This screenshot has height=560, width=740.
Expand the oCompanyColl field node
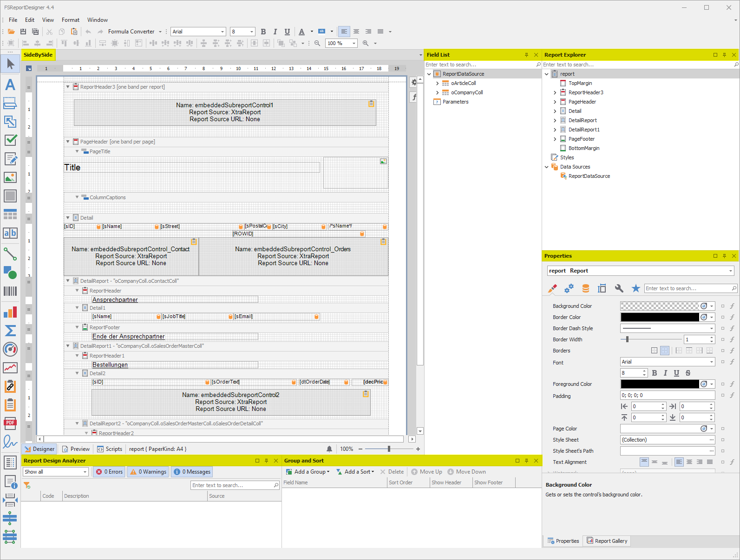(x=437, y=92)
